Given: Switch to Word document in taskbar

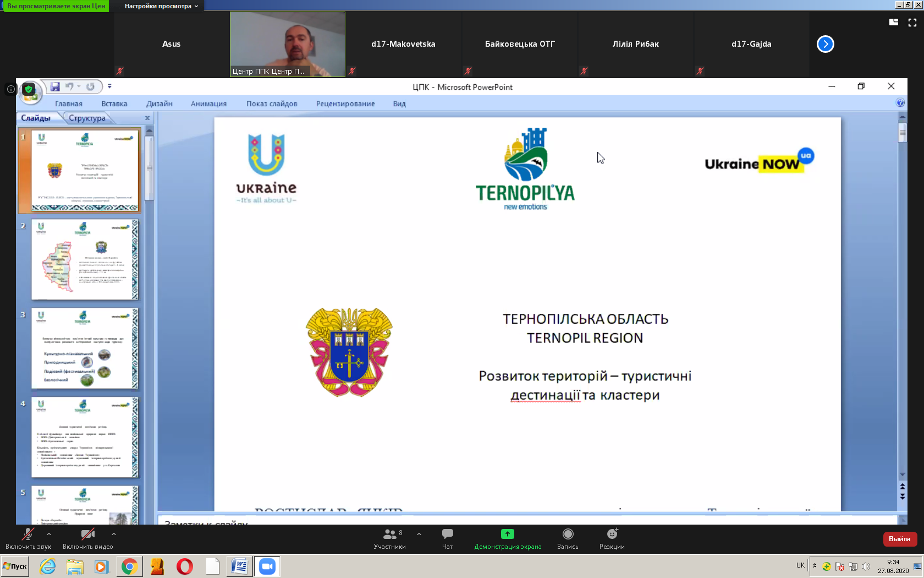Looking at the screenshot, I should [240, 566].
